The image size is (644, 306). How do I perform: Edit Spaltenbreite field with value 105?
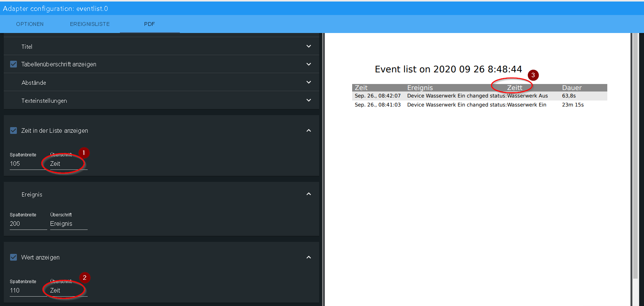coord(28,164)
